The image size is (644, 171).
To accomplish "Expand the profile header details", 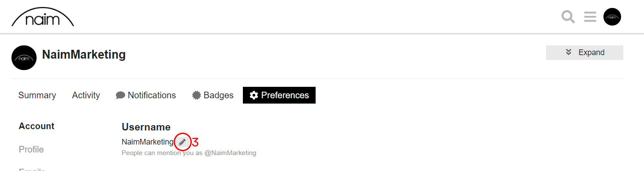I will pos(584,52).
